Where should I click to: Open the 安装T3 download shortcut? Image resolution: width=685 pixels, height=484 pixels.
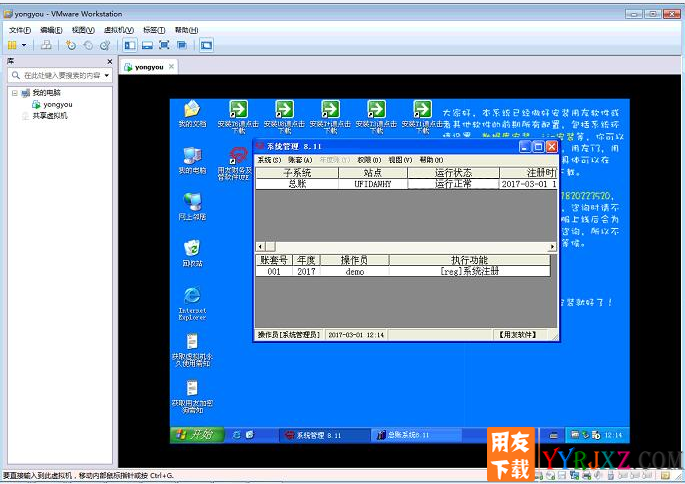(376, 117)
